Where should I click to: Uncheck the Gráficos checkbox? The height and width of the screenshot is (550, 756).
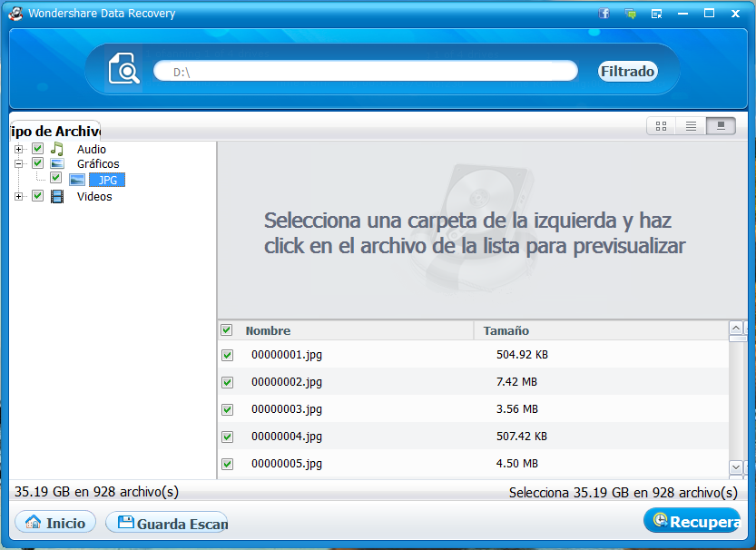pos(37,163)
